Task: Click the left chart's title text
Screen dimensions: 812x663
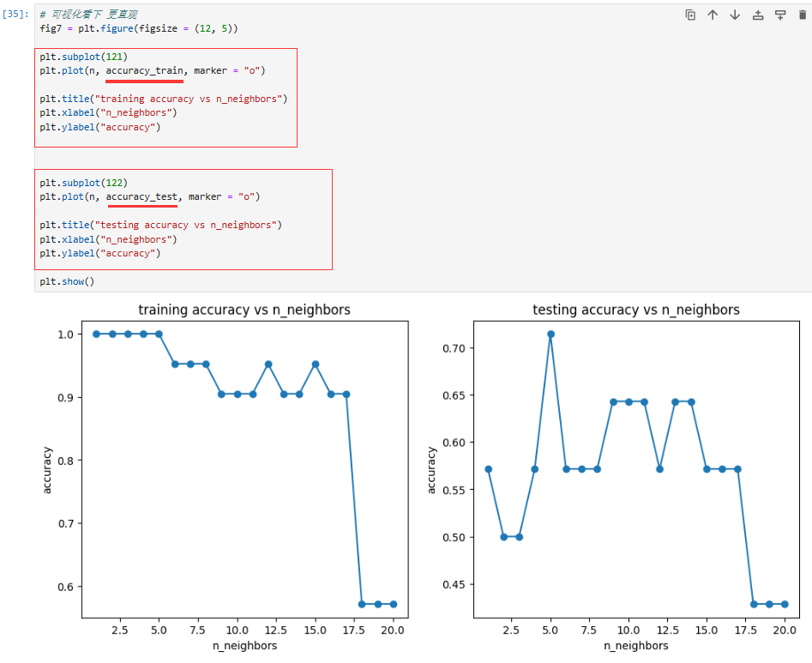Action: pos(244,310)
